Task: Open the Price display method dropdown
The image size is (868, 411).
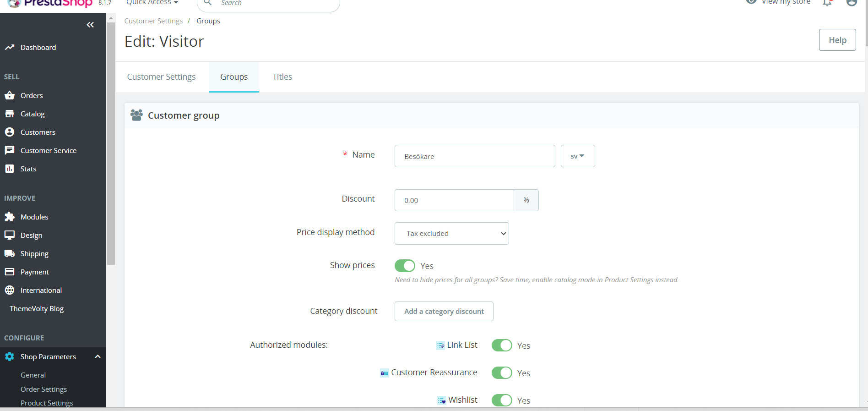Action: (x=452, y=234)
